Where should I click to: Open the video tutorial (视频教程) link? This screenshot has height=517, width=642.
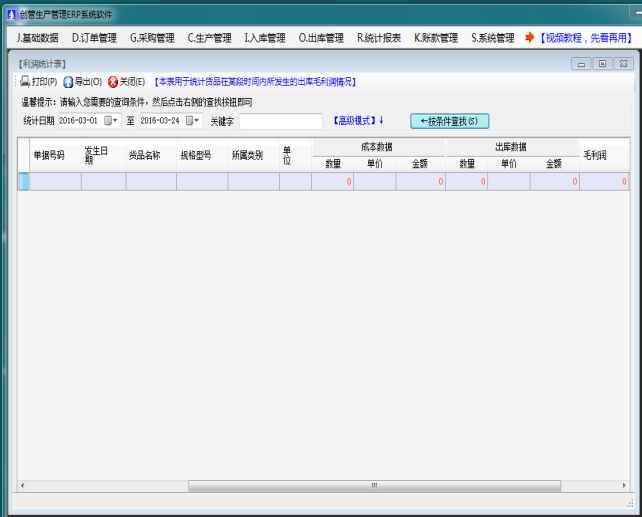pyautogui.click(x=586, y=38)
